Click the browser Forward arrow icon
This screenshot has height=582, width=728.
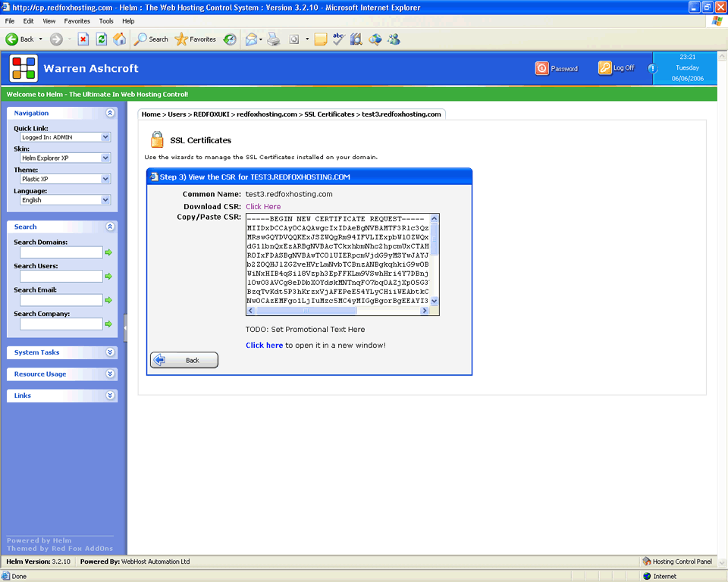click(56, 39)
